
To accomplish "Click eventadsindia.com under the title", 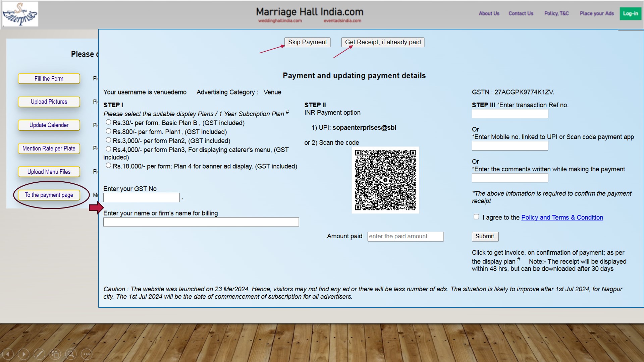I will point(342,21).
